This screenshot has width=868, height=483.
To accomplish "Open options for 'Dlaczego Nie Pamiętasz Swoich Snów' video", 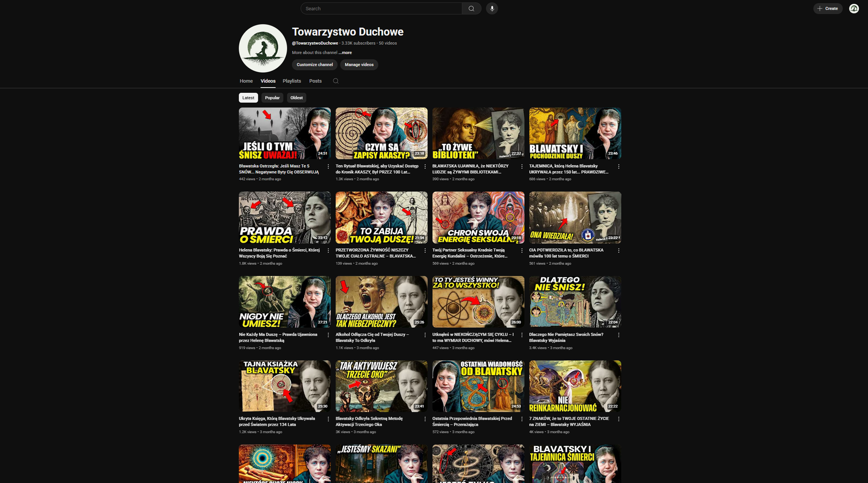I will (618, 335).
